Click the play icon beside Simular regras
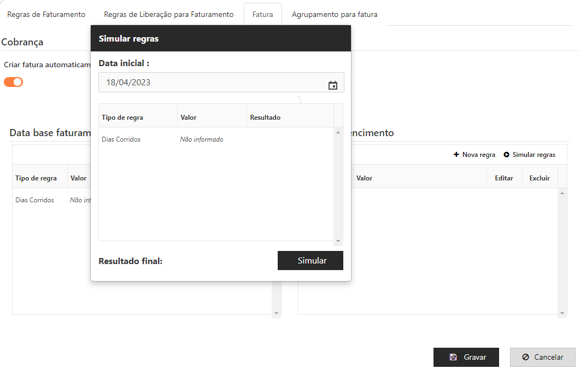The image size is (580, 392). (507, 155)
